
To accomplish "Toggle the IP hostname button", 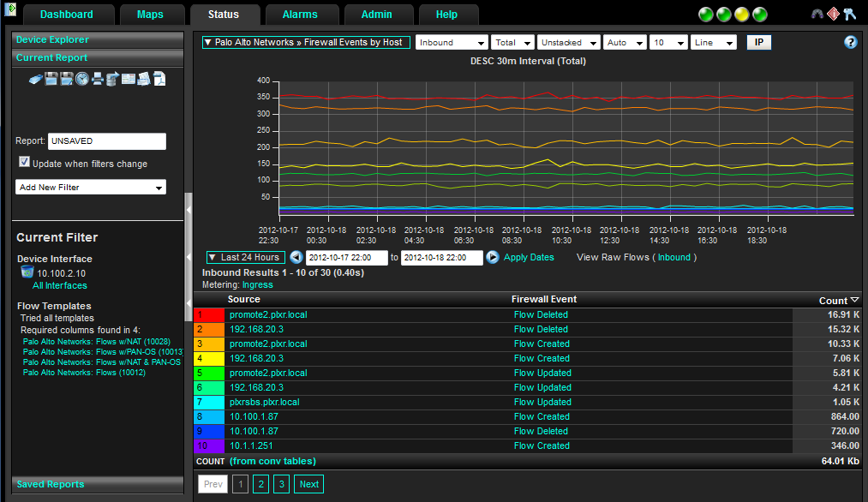I will [x=758, y=42].
